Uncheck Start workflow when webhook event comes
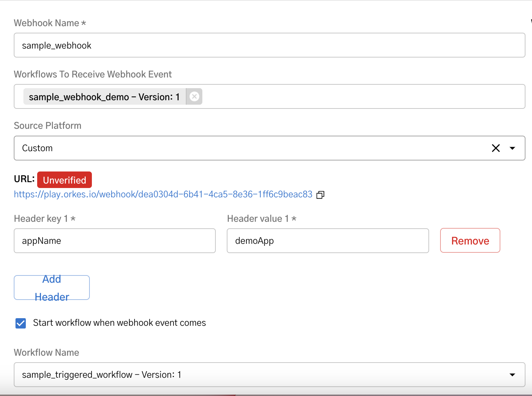 [x=20, y=323]
